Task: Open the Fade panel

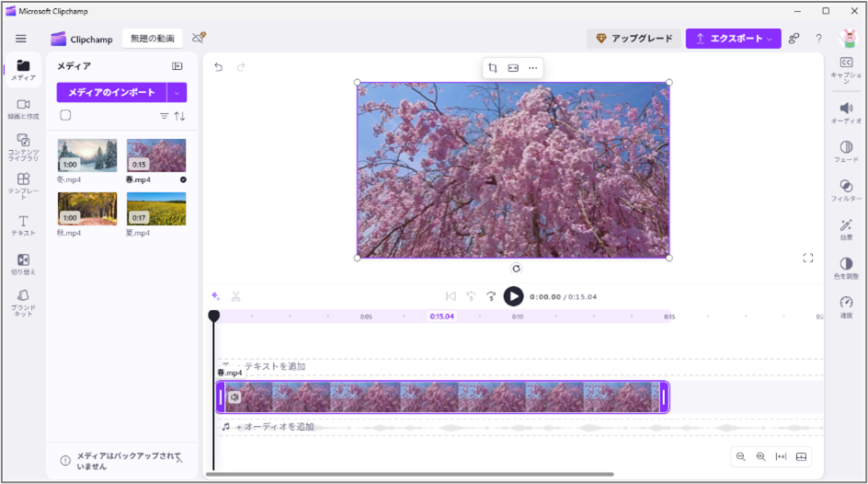Action: tap(846, 151)
